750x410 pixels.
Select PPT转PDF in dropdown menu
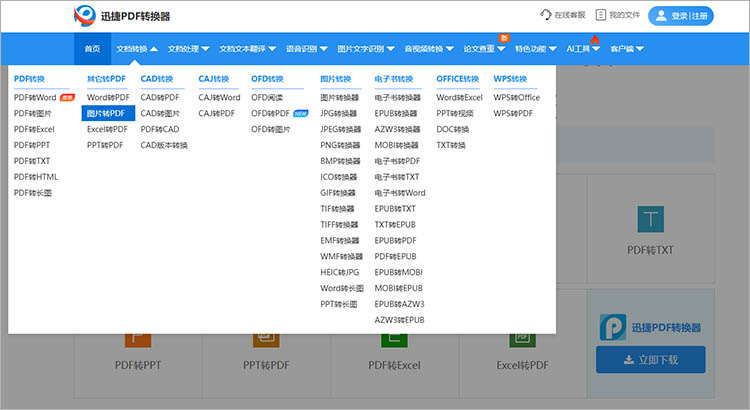(105, 145)
